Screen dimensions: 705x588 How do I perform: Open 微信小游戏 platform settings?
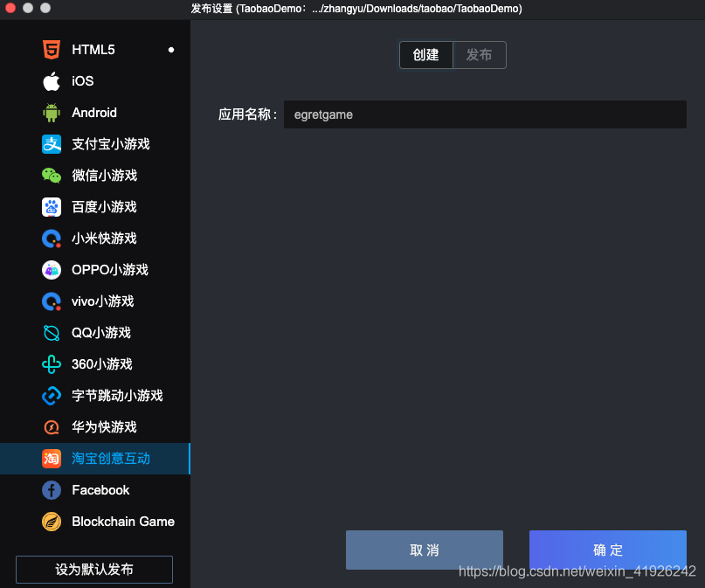pyautogui.click(x=95, y=176)
